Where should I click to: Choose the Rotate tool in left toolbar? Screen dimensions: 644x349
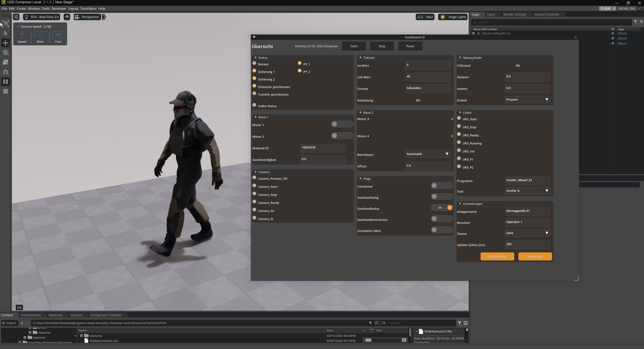[6, 53]
